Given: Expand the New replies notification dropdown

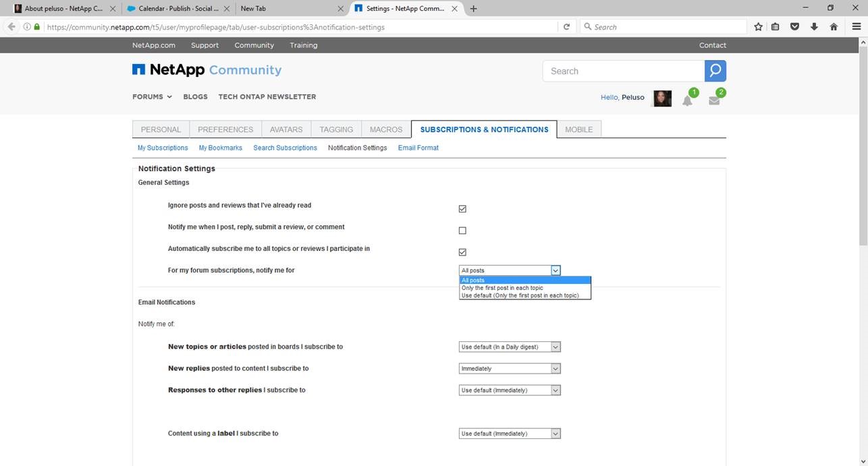Looking at the screenshot, I should click(x=510, y=369).
